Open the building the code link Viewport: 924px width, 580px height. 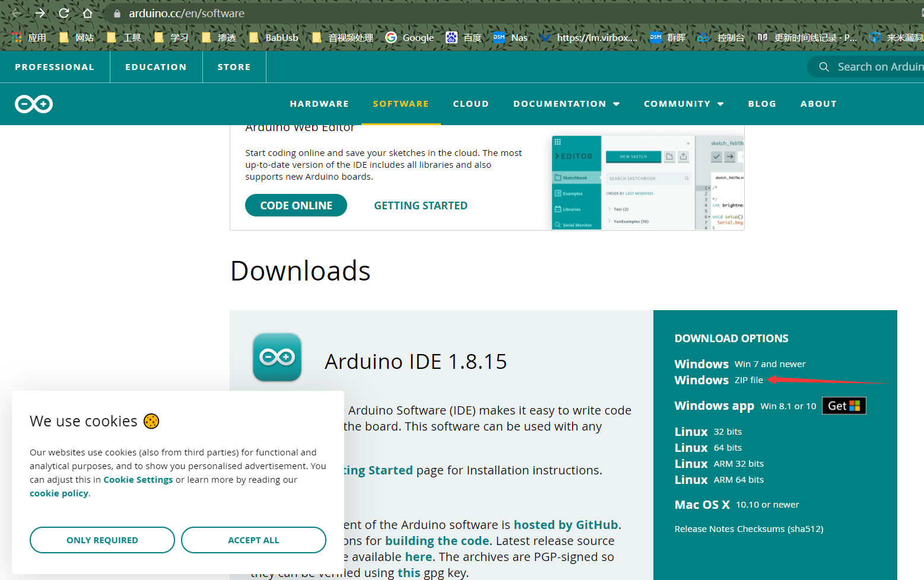tap(437, 541)
